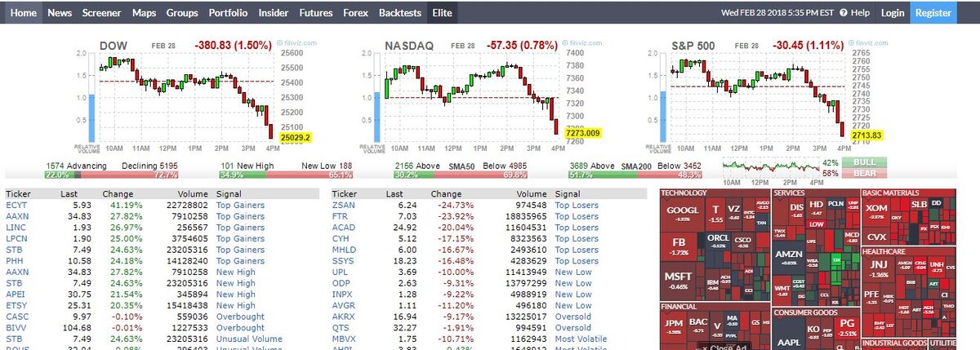Click Oversold signal for AKRX
The height and width of the screenshot is (350, 980).
click(572, 317)
